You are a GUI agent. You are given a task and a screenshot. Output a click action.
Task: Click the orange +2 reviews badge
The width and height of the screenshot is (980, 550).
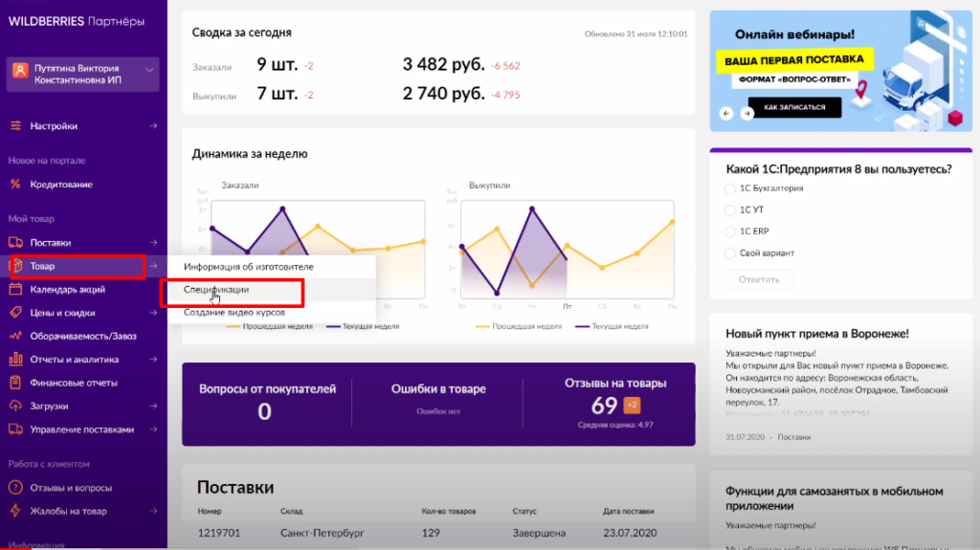click(x=632, y=405)
